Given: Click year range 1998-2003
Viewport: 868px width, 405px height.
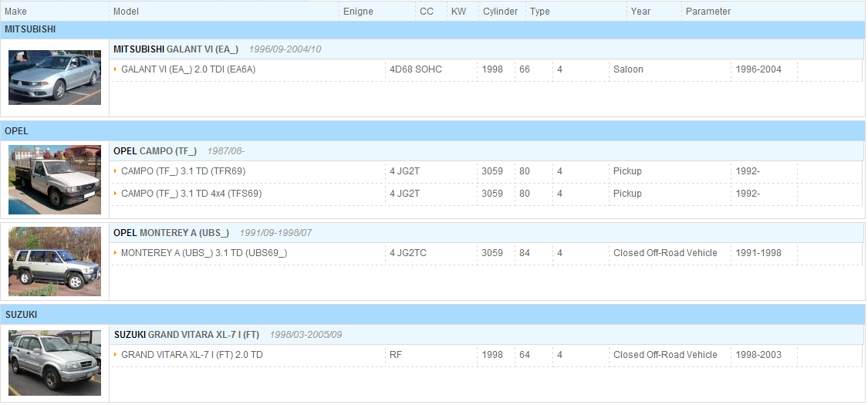Looking at the screenshot, I should click(758, 355).
